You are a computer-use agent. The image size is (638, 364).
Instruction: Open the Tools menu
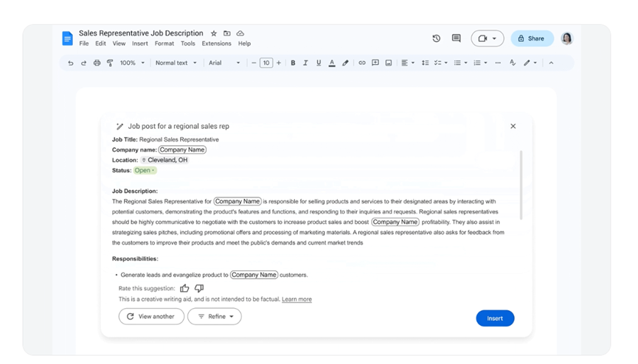click(x=187, y=43)
